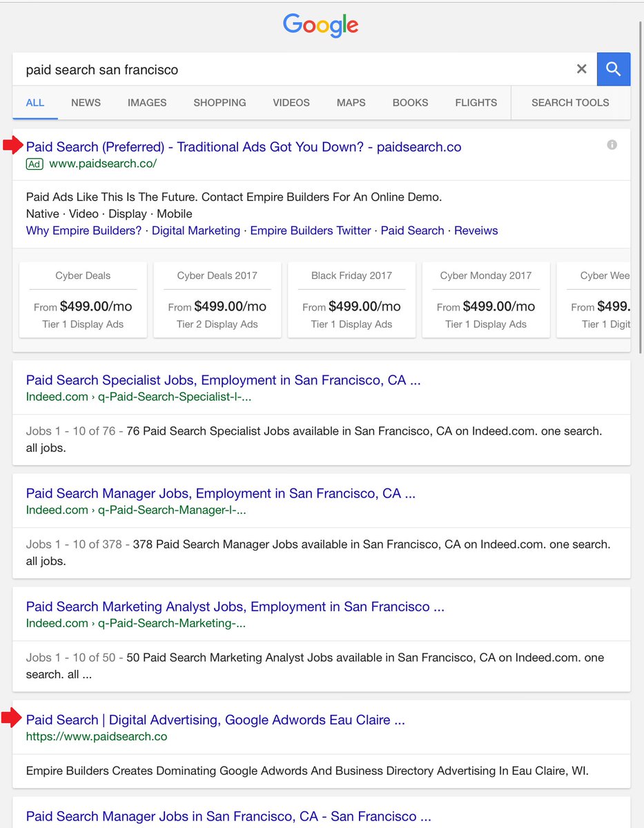644x828 pixels.
Task: Click the https://www.paidsearch.co URL
Action: tap(97, 736)
